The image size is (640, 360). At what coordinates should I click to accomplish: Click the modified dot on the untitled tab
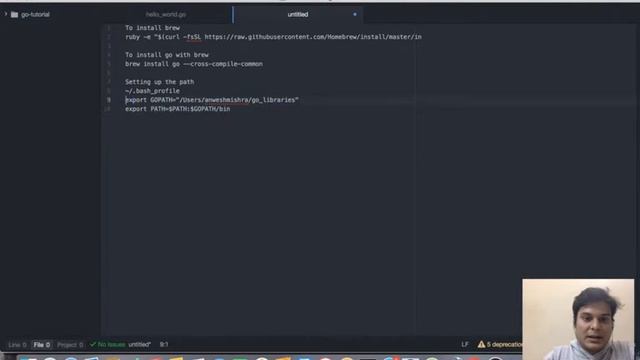click(x=355, y=14)
